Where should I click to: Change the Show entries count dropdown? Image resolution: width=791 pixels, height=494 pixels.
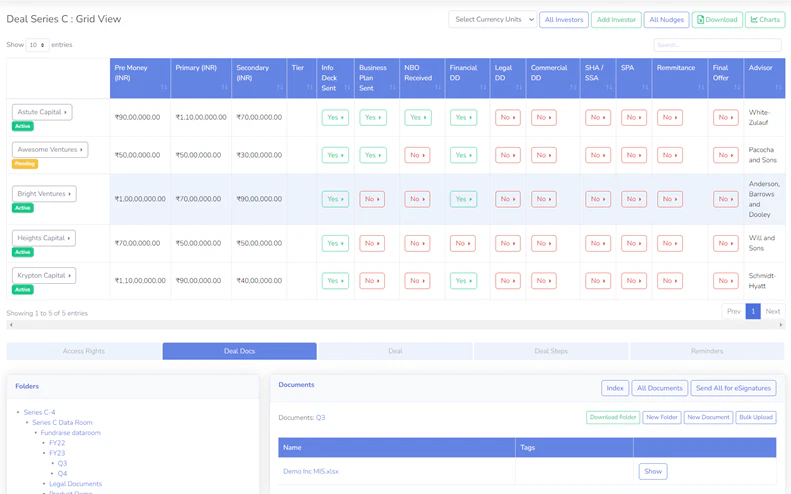[38, 45]
